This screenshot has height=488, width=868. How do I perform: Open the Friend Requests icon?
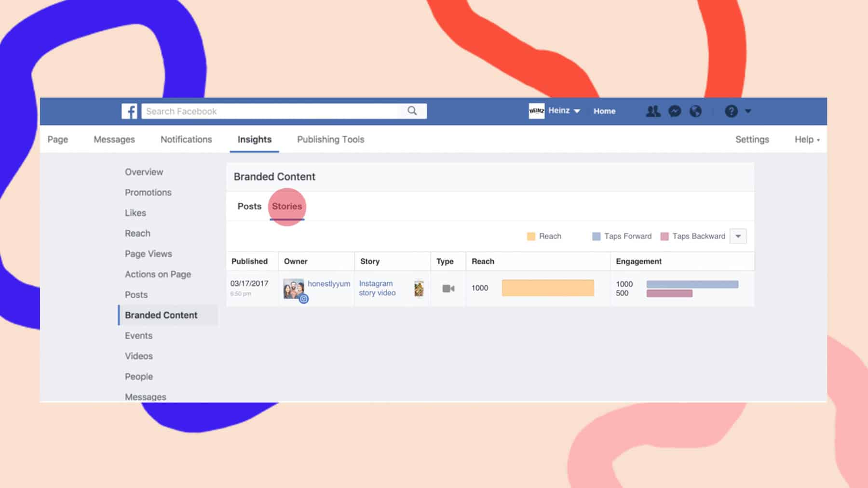[653, 111]
